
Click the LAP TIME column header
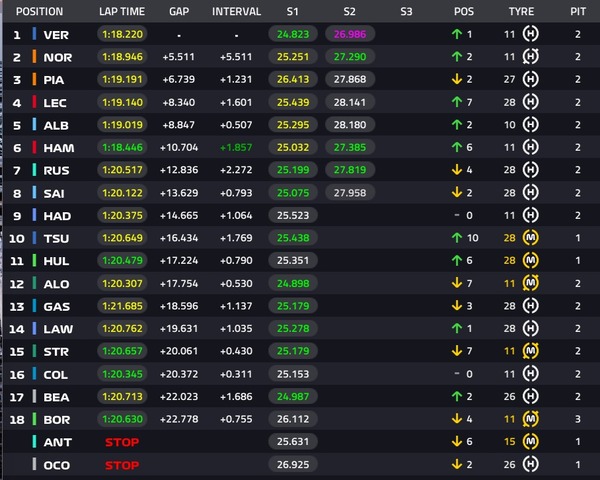[x=122, y=11]
